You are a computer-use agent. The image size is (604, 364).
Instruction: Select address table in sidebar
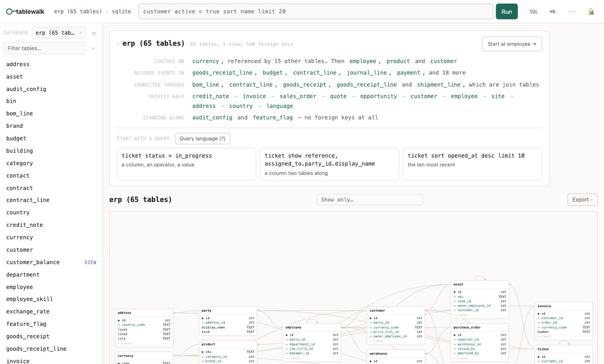[x=51, y=64]
